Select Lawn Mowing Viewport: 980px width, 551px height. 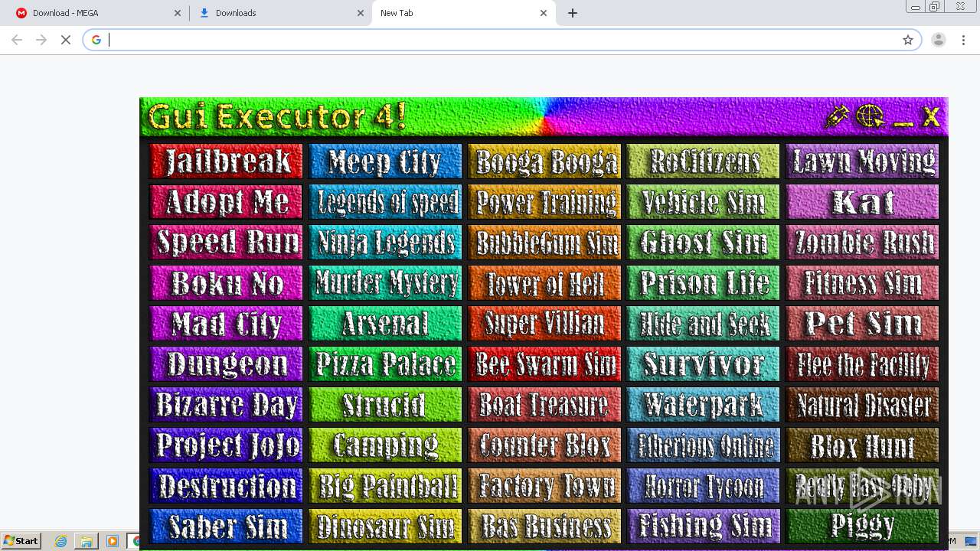pos(863,161)
